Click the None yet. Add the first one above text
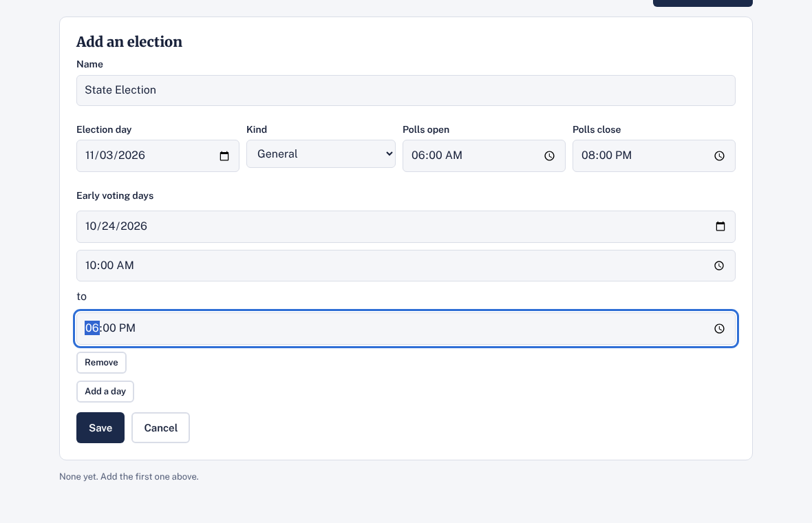 click(129, 476)
